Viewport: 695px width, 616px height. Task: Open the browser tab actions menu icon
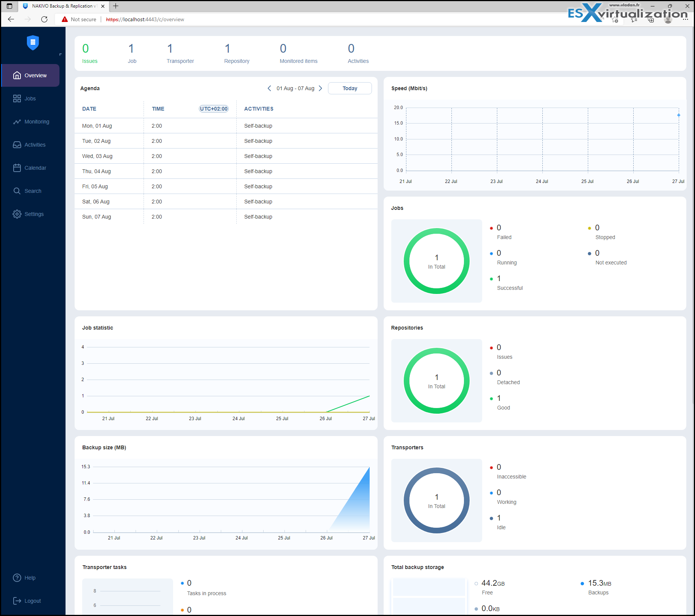[9, 6]
